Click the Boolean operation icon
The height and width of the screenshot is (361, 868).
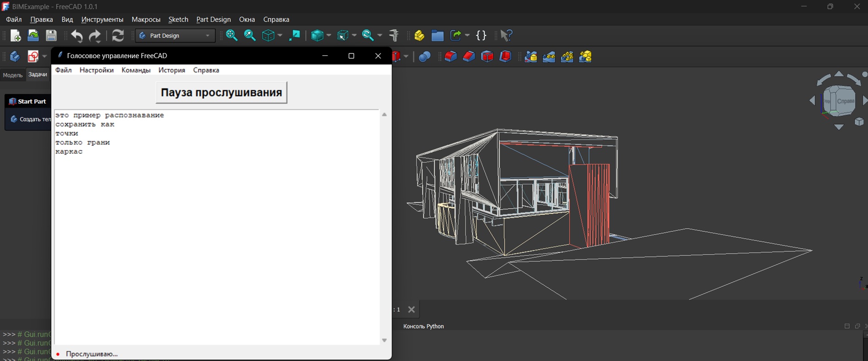tap(425, 57)
